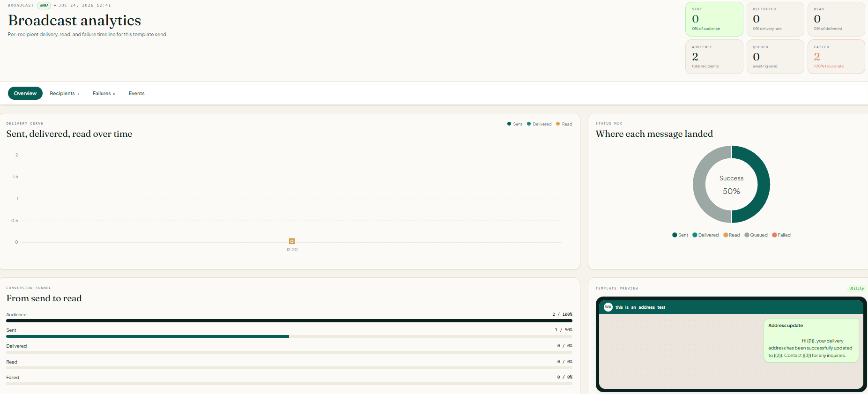The width and height of the screenshot is (868, 394).
Task: Click the 'awaiting send' caption
Action: [765, 67]
